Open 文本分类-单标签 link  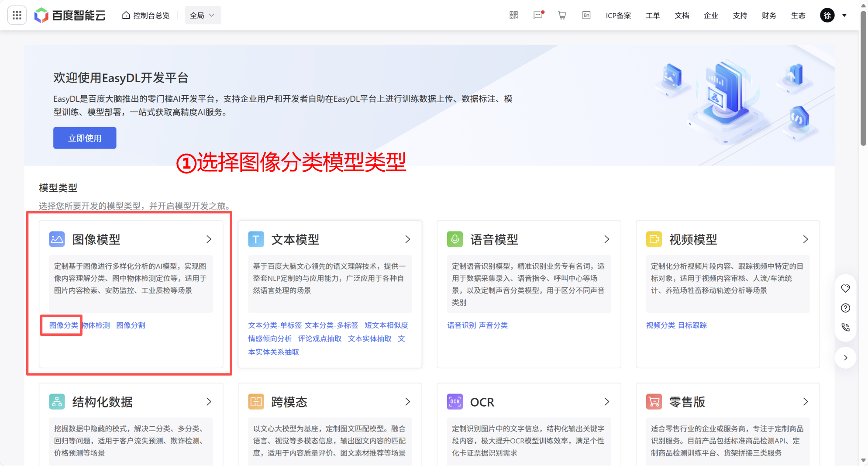(275, 325)
